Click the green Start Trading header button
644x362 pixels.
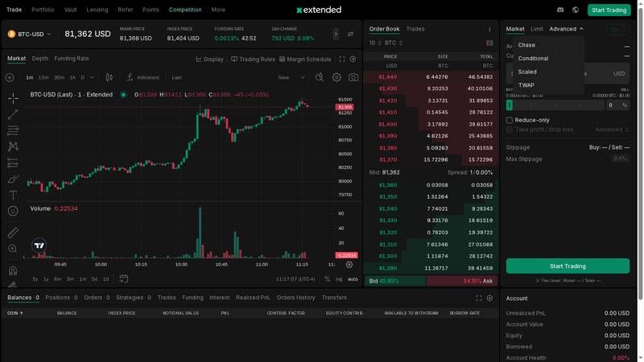click(x=609, y=10)
